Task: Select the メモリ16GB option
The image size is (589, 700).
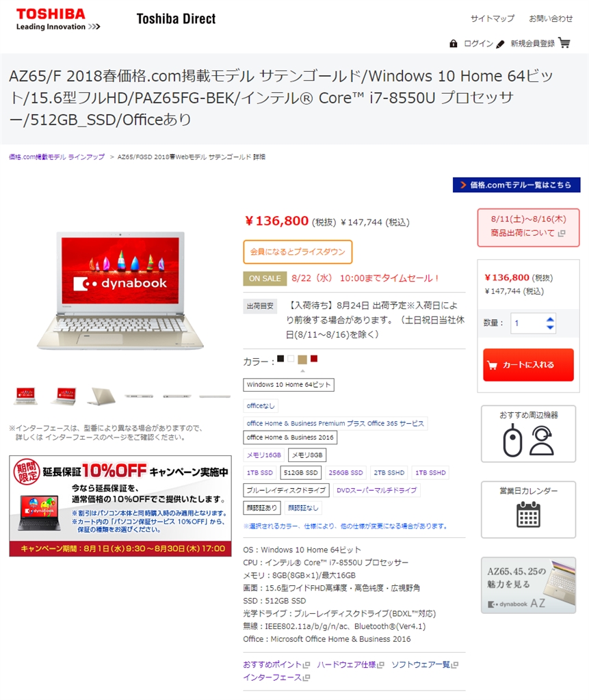Action: point(263,455)
